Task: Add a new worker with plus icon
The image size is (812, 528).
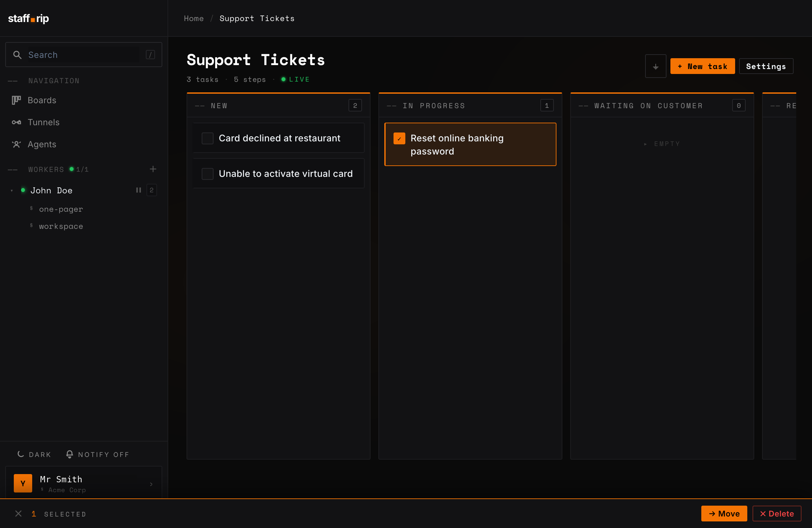Action: coord(153,169)
